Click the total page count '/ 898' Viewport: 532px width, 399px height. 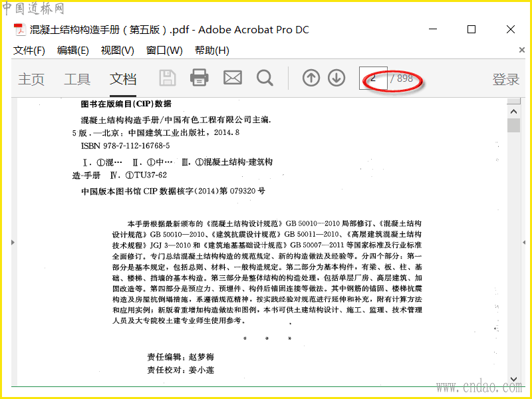pos(402,78)
